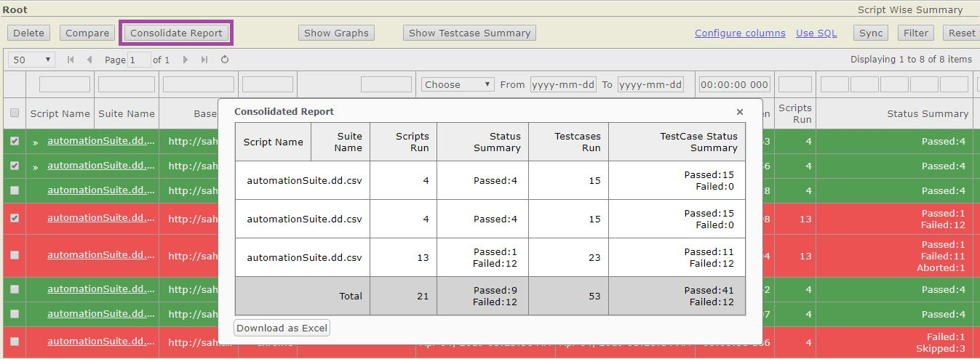Image resolution: width=980 pixels, height=359 pixels.
Task: Toggle the select-all header checkbox
Action: (15, 113)
